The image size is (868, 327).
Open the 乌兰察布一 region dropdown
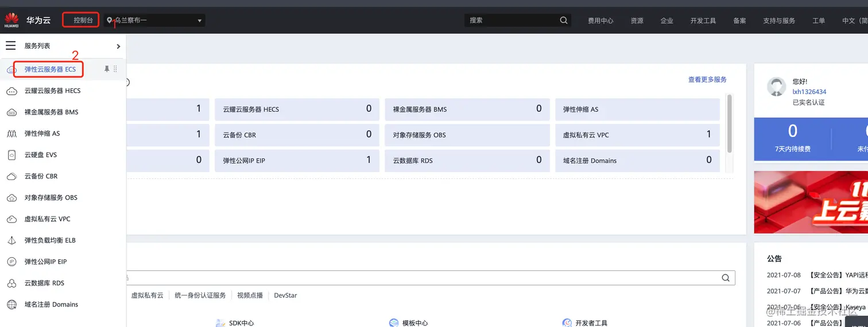tap(154, 20)
